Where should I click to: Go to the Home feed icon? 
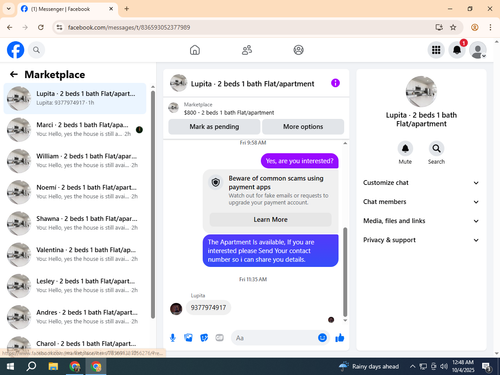195,50
